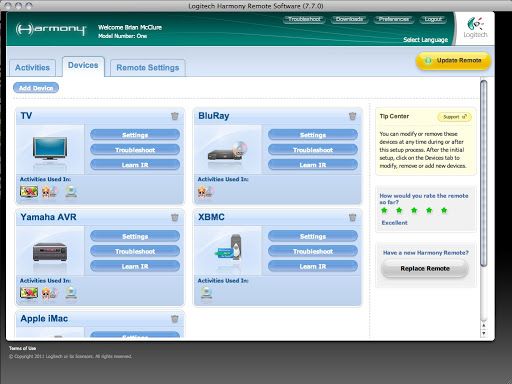The width and height of the screenshot is (512, 384).
Task: Click Learn IR for XBMC
Action: pyautogui.click(x=313, y=266)
